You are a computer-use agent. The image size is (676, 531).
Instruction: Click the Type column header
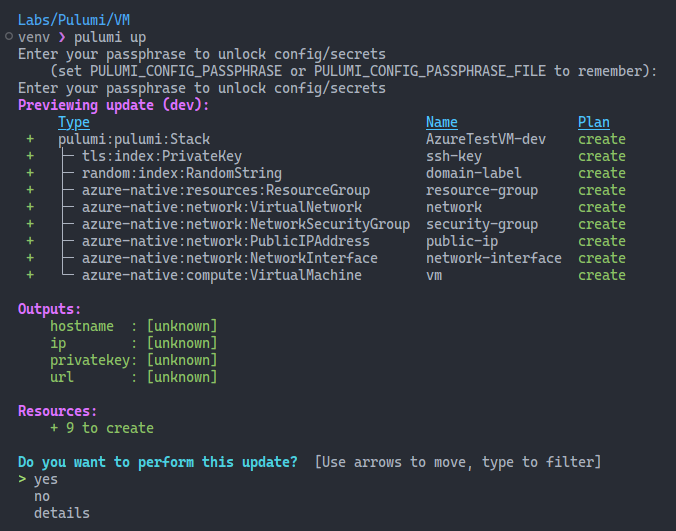click(74, 122)
